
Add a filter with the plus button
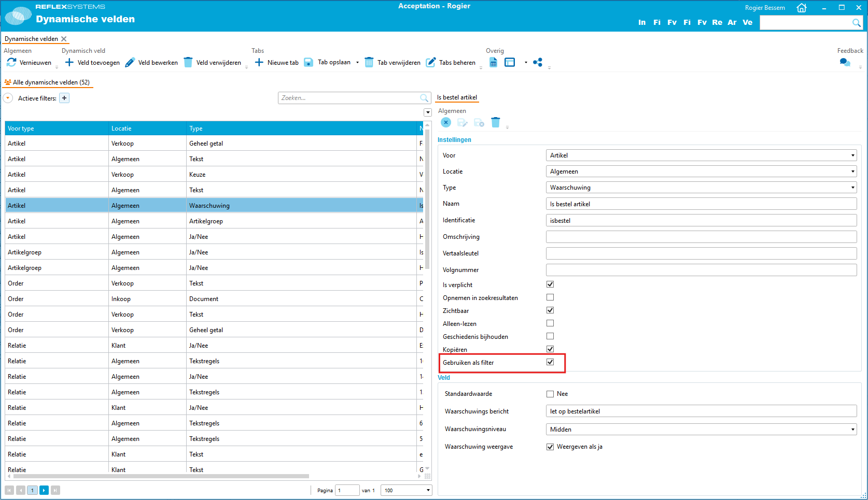click(64, 98)
